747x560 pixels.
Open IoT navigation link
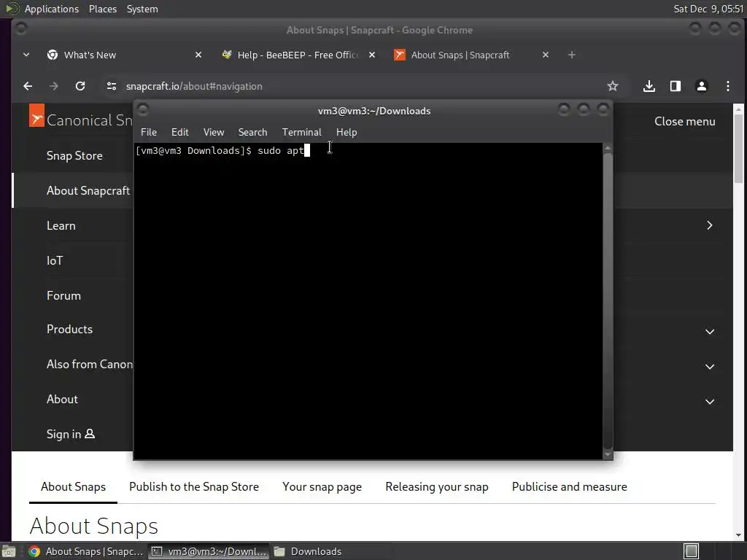coord(55,260)
